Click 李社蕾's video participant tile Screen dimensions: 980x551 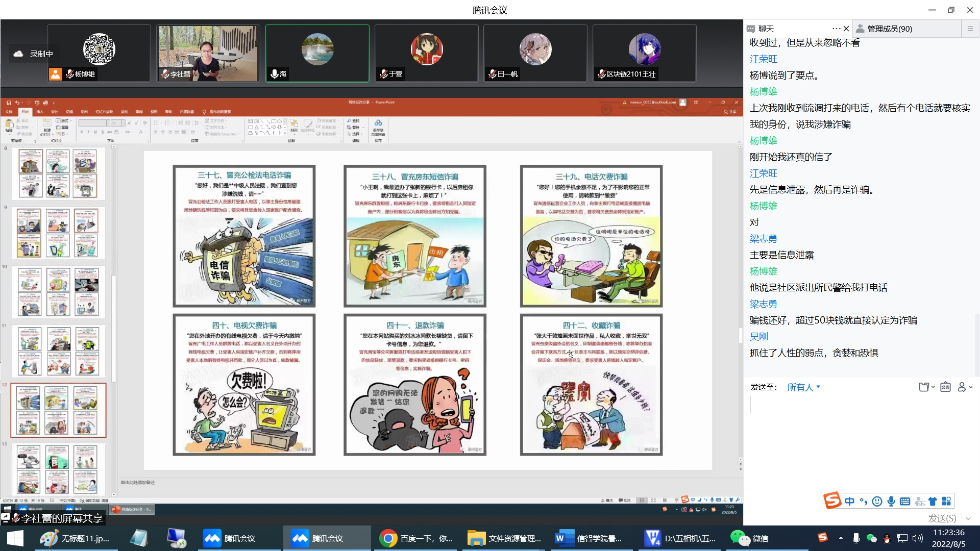pyautogui.click(x=208, y=53)
